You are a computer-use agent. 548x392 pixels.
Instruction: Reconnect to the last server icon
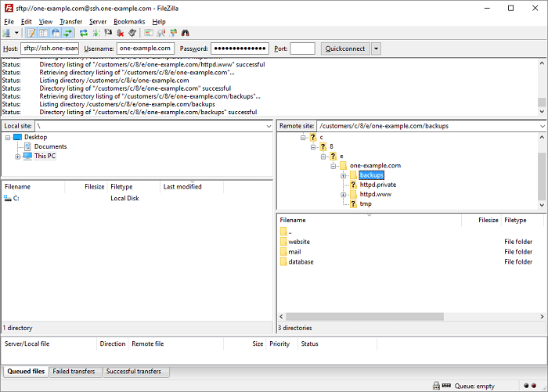tap(132, 33)
